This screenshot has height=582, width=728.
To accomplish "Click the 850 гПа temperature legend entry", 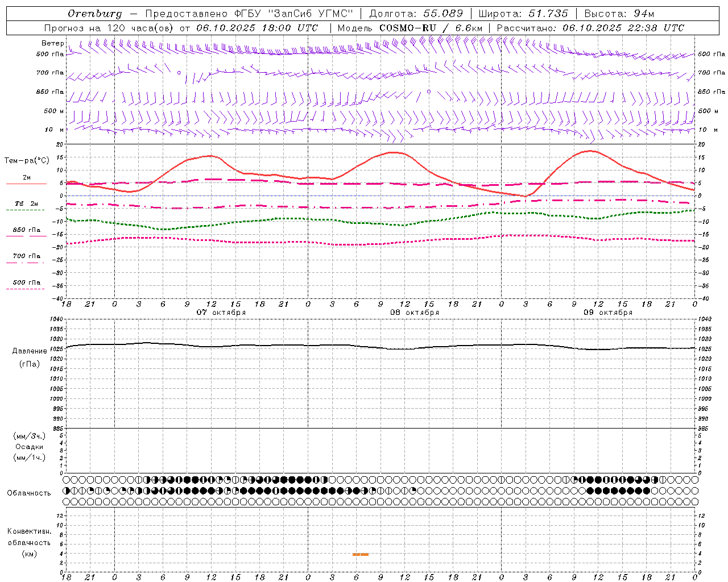I will coord(26,230).
